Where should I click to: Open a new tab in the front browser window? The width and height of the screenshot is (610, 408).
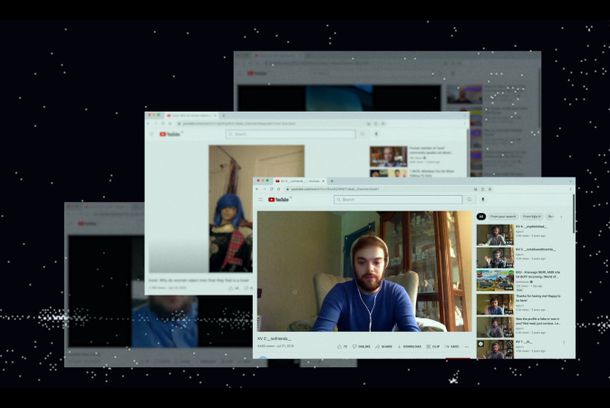332,181
